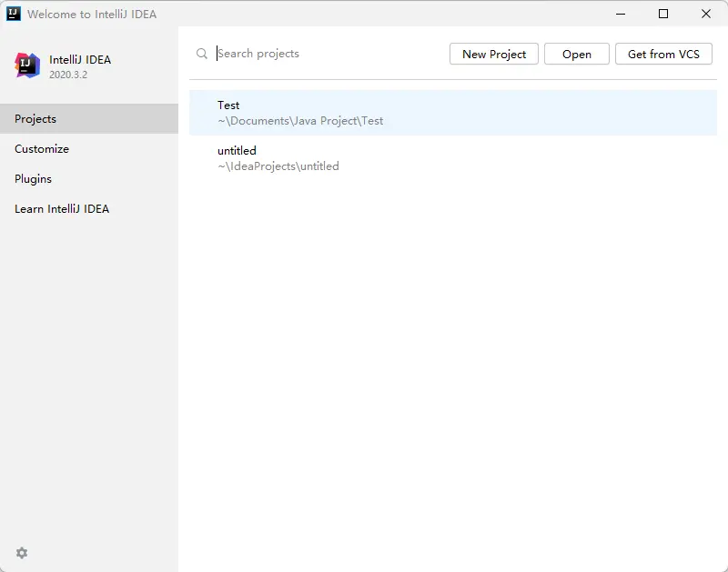This screenshot has height=572, width=728.
Task: Choose Get from VCS
Action: [663, 54]
